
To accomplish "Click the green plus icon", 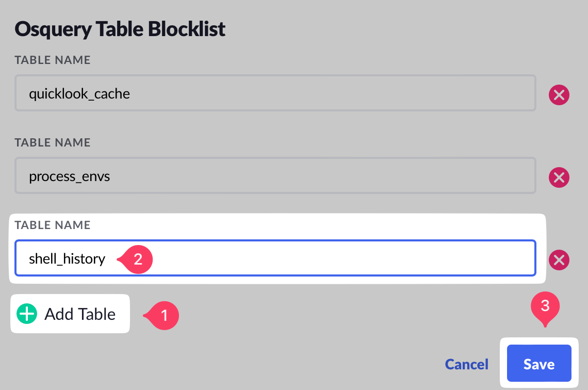I will 27,314.
